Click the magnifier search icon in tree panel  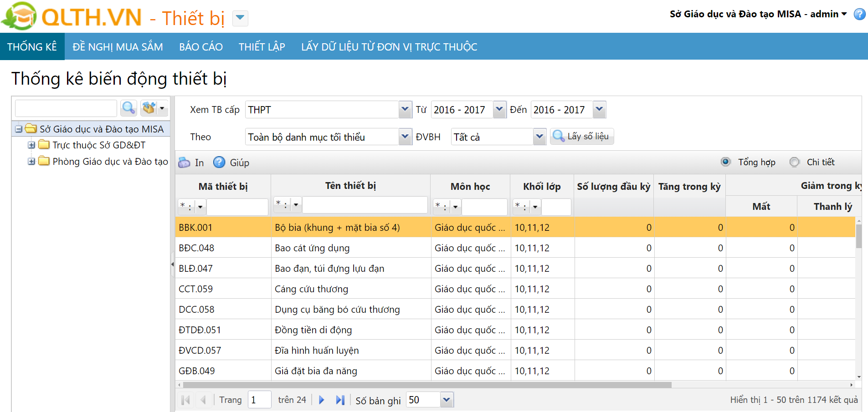[128, 108]
